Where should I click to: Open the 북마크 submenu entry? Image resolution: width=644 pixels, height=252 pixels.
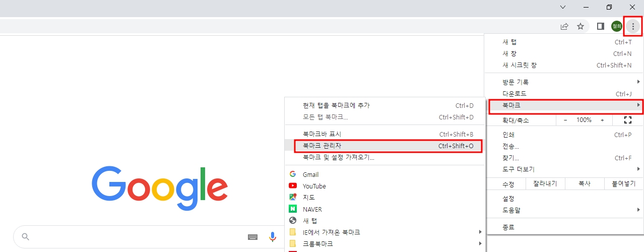565,105
